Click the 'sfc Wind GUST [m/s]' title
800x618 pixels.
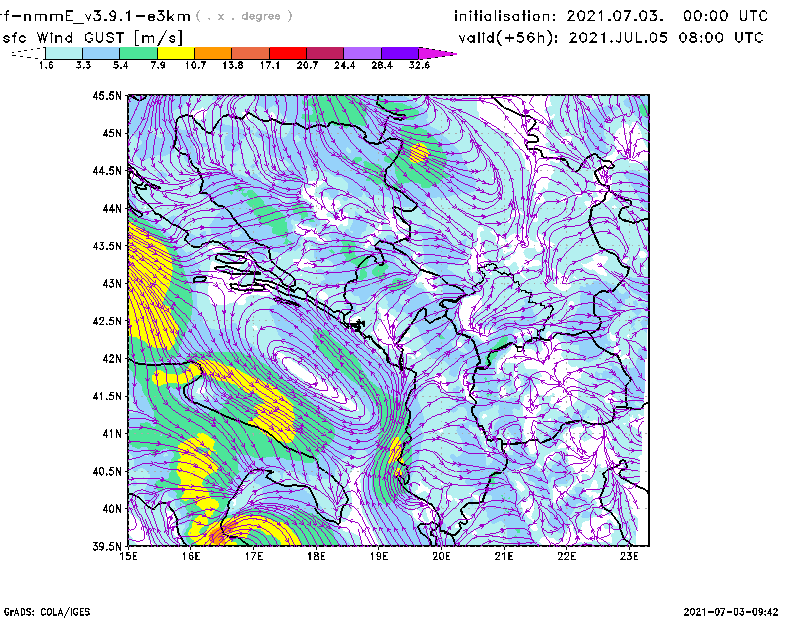click(92, 38)
